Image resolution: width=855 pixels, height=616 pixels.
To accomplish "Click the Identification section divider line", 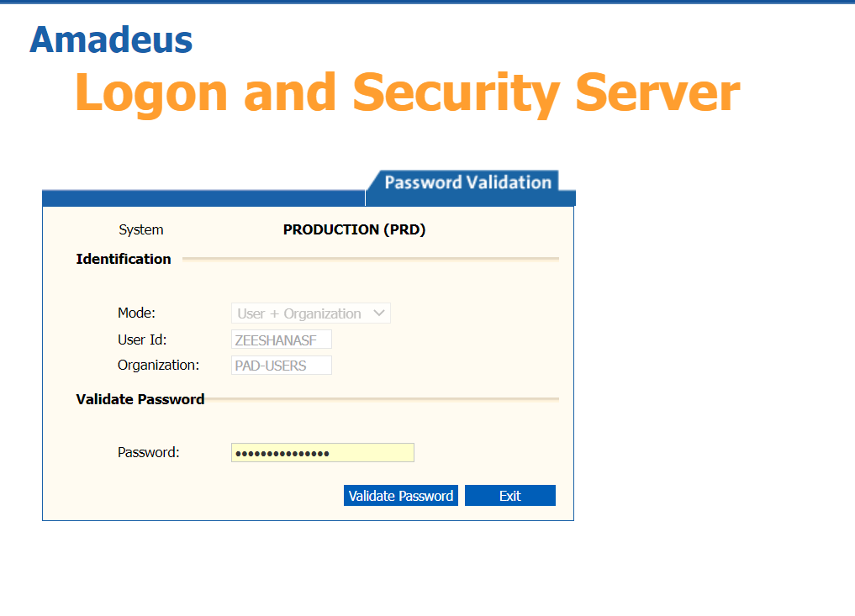I will (370, 259).
